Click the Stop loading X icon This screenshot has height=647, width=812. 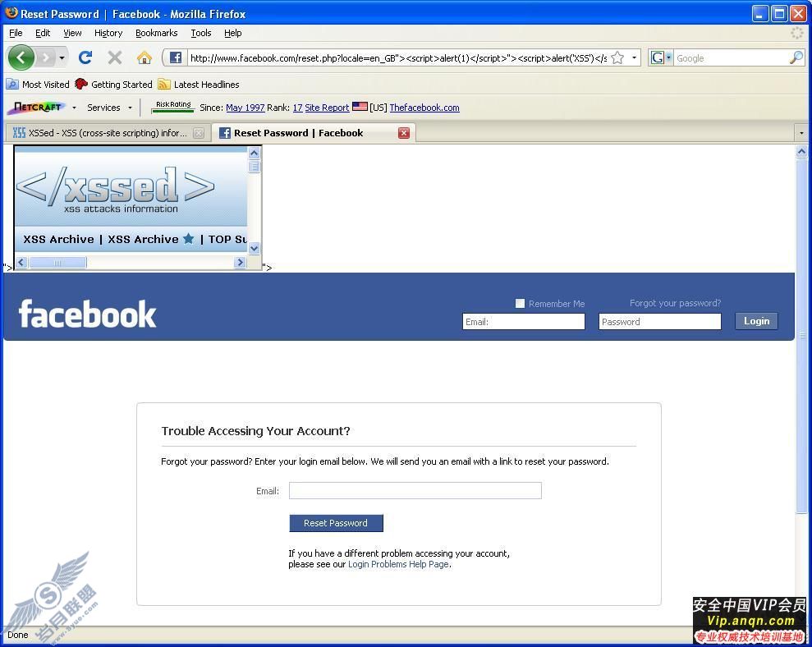(x=115, y=57)
